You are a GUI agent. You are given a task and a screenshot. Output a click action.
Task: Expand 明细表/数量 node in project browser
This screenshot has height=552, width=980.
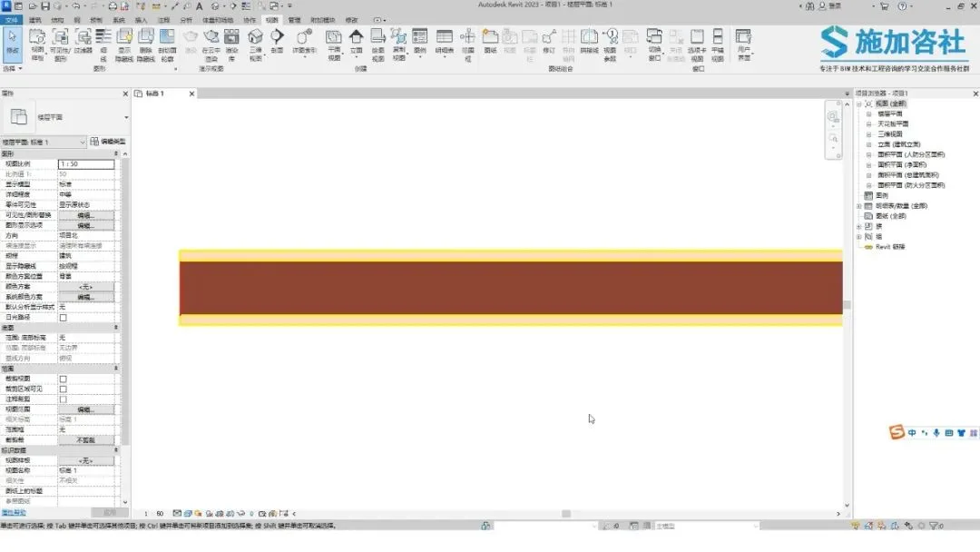859,206
